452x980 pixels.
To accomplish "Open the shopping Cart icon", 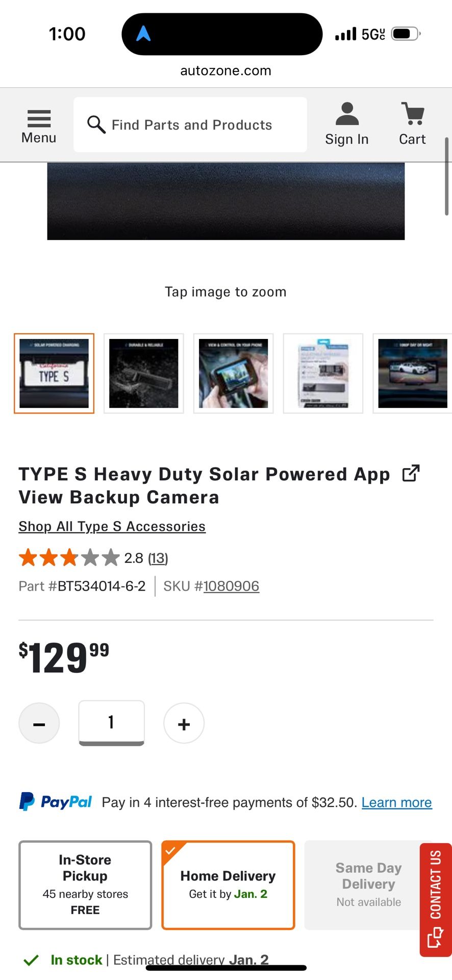I will coord(412,114).
